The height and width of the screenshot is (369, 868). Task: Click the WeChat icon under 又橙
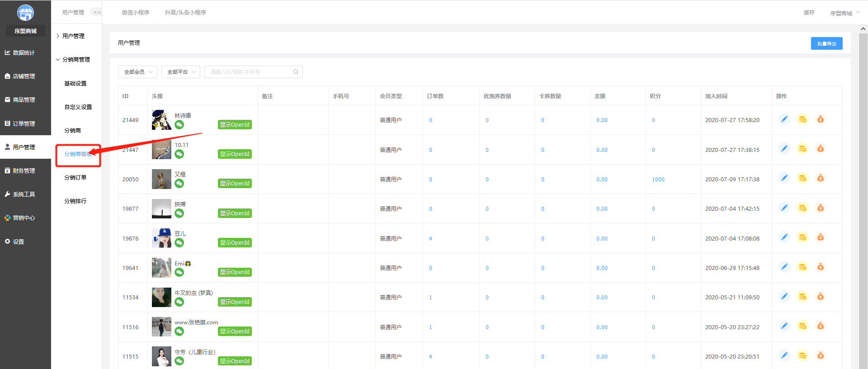(x=179, y=184)
